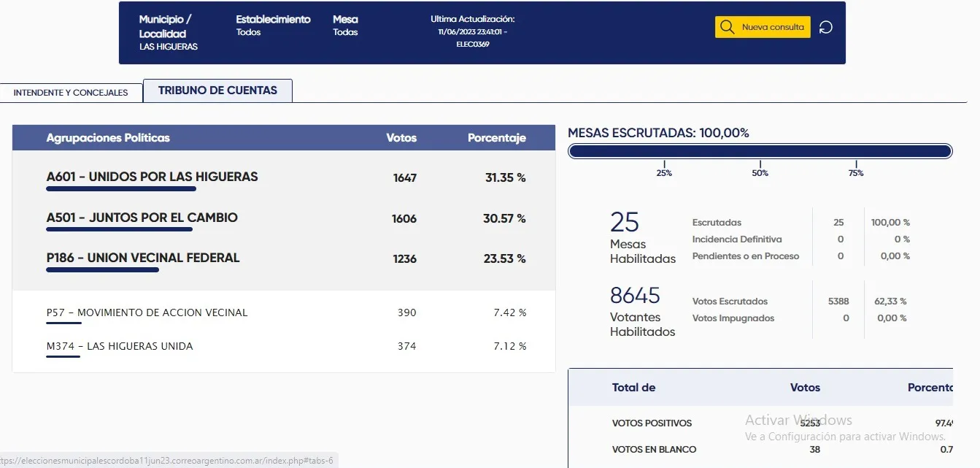Click the Votos column header in the results table
The height and width of the screenshot is (468, 980).
[401, 138]
